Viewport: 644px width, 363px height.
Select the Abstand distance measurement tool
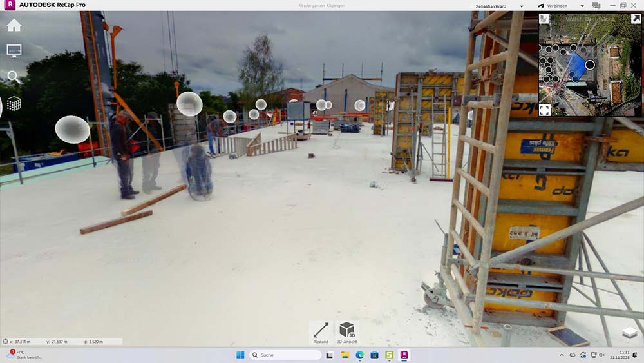point(321,331)
